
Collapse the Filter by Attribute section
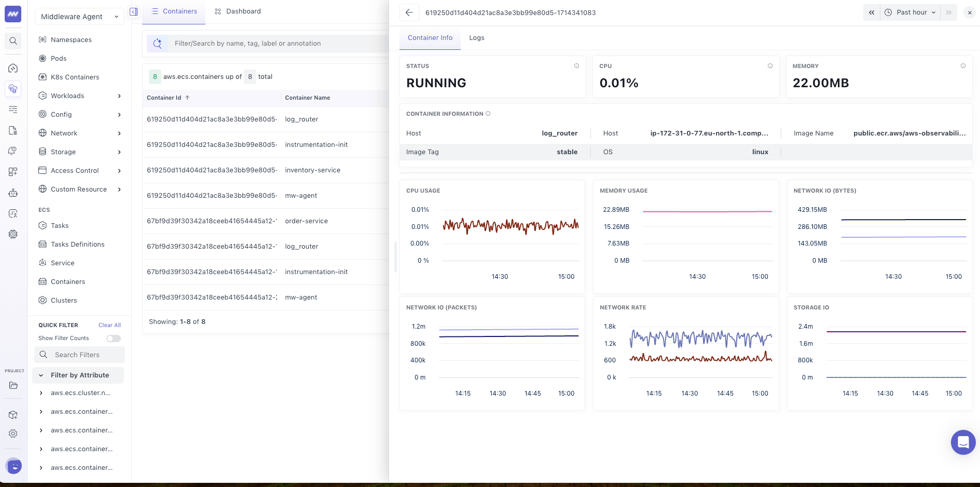(x=78, y=375)
